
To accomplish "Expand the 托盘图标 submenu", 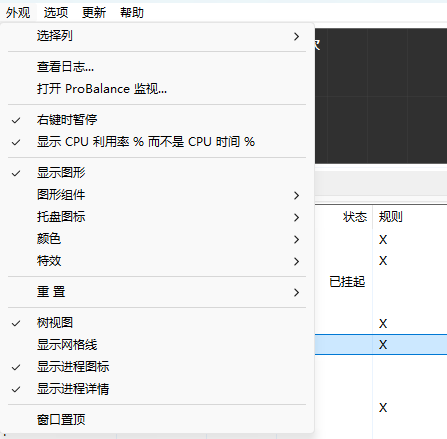I will click(x=157, y=217).
